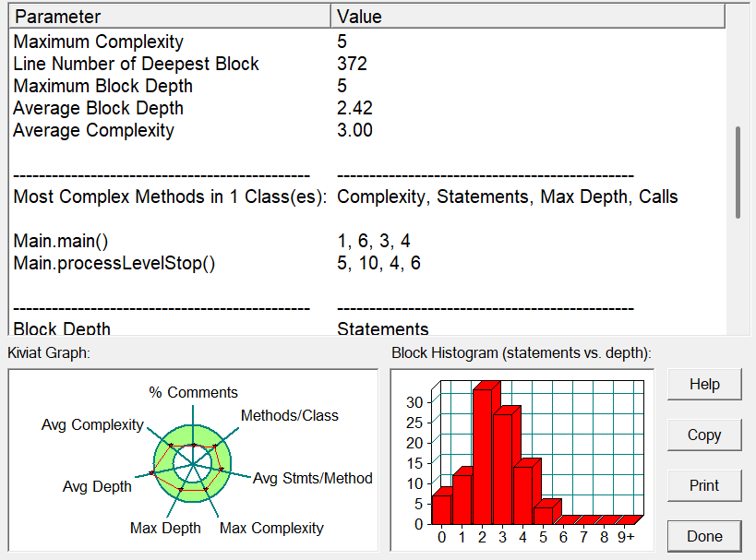756x560 pixels.
Task: Click the Block Depth row label
Action: tap(62, 328)
